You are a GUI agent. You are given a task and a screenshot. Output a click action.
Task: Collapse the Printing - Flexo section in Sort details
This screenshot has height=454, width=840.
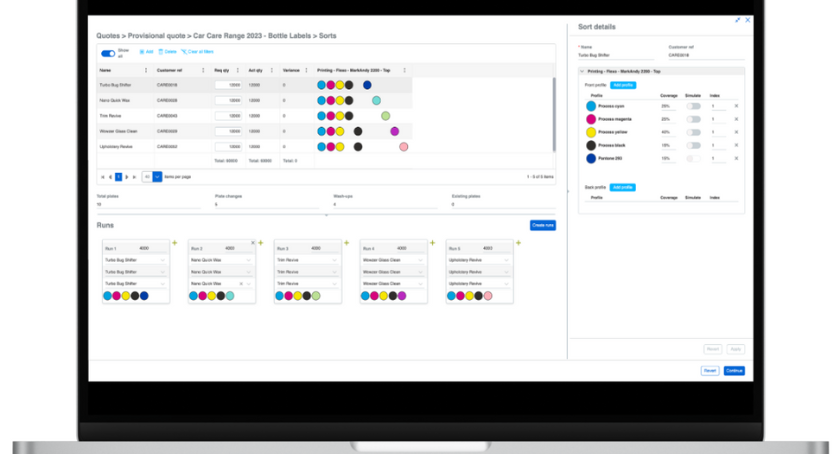[x=582, y=71]
